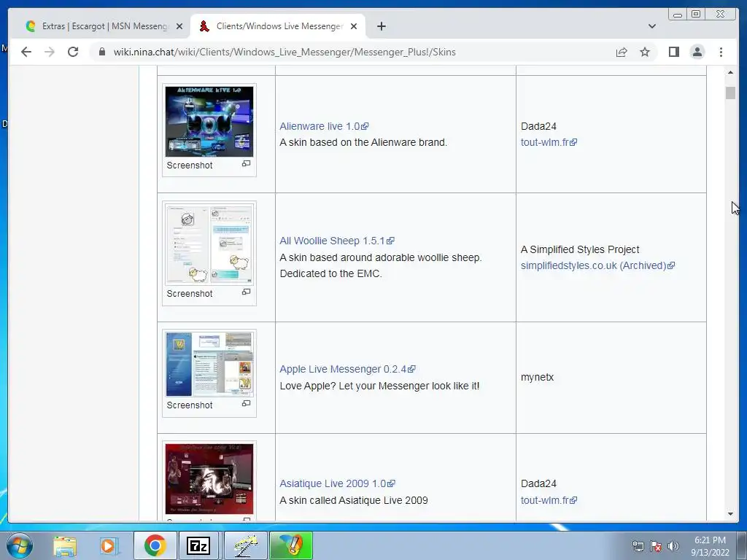Click 'Love Apple? Let your Messenger look like it!'
Viewport: 747px width, 560px height.
(x=379, y=386)
